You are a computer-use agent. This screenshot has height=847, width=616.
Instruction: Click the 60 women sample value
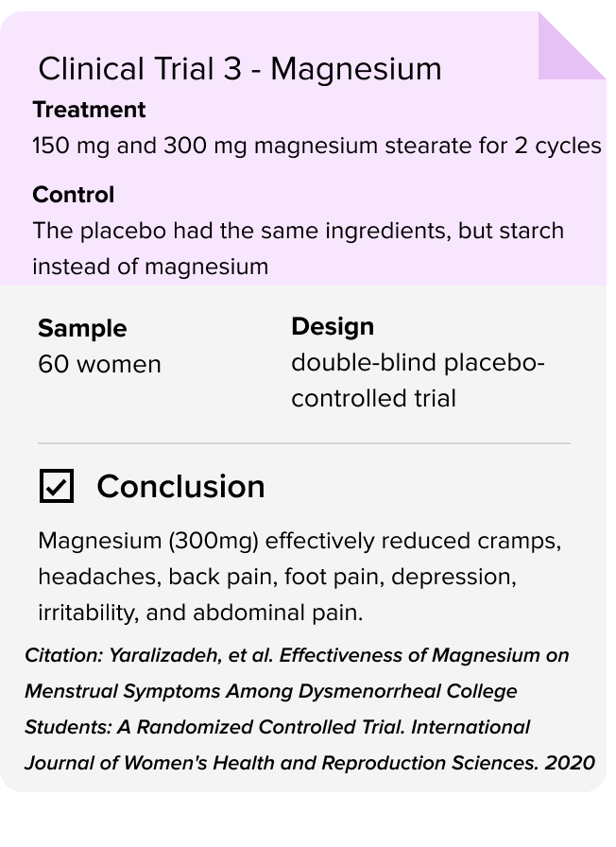99,364
